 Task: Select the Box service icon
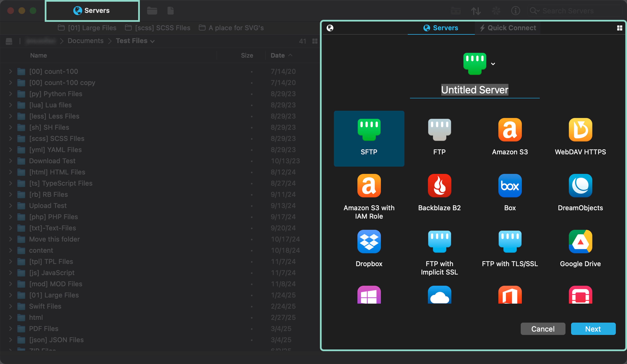click(x=510, y=186)
